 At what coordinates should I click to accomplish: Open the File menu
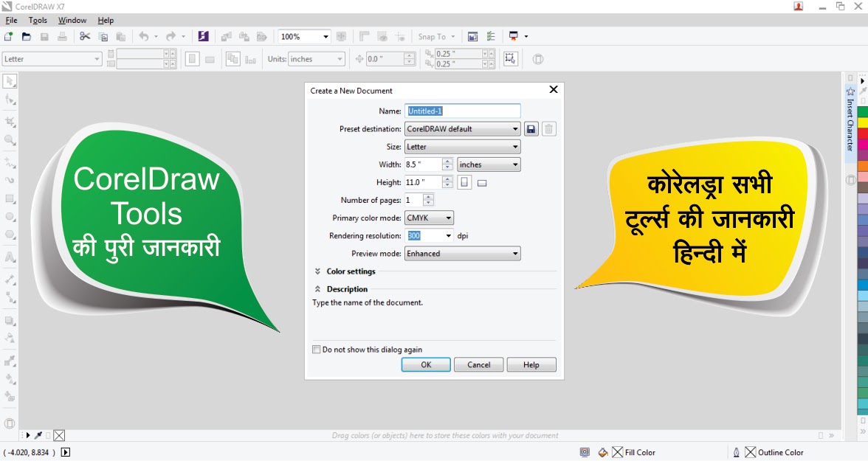(11, 20)
